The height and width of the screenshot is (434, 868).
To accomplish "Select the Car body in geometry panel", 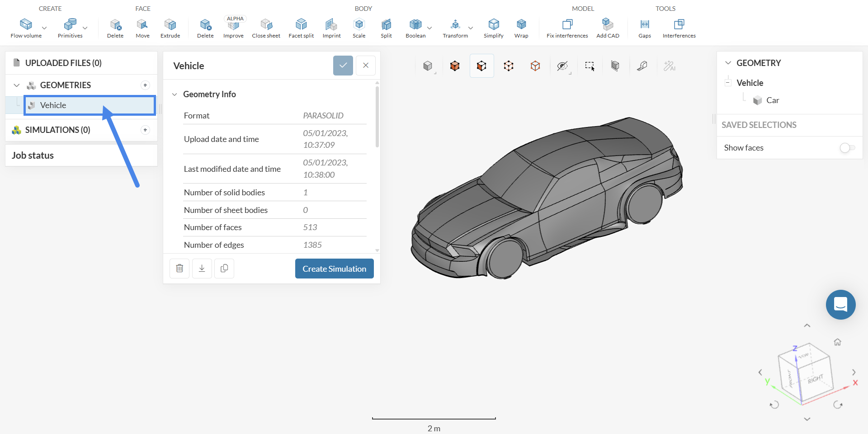I will pos(772,100).
